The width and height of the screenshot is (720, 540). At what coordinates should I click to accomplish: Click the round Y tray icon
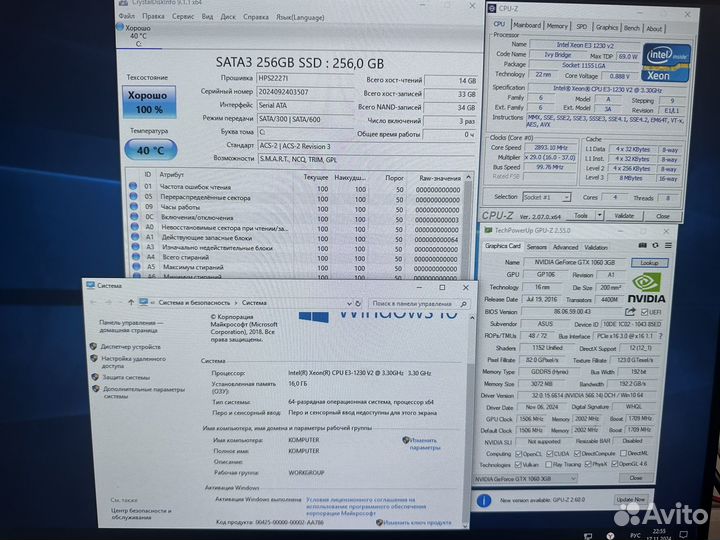point(610,535)
